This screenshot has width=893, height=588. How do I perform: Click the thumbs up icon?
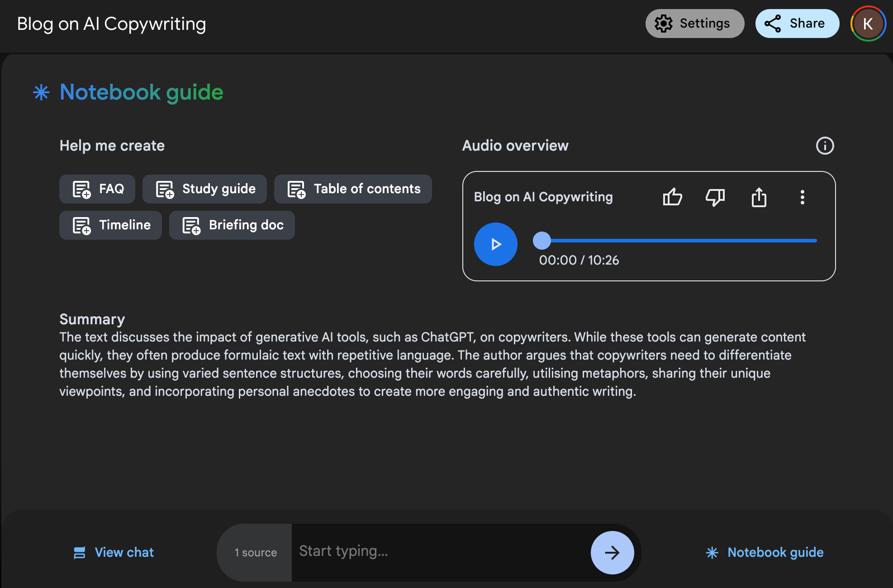[672, 197]
